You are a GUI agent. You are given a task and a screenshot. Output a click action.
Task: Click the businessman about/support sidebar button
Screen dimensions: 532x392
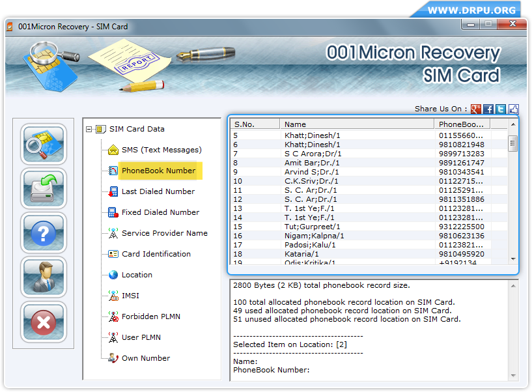(x=44, y=277)
